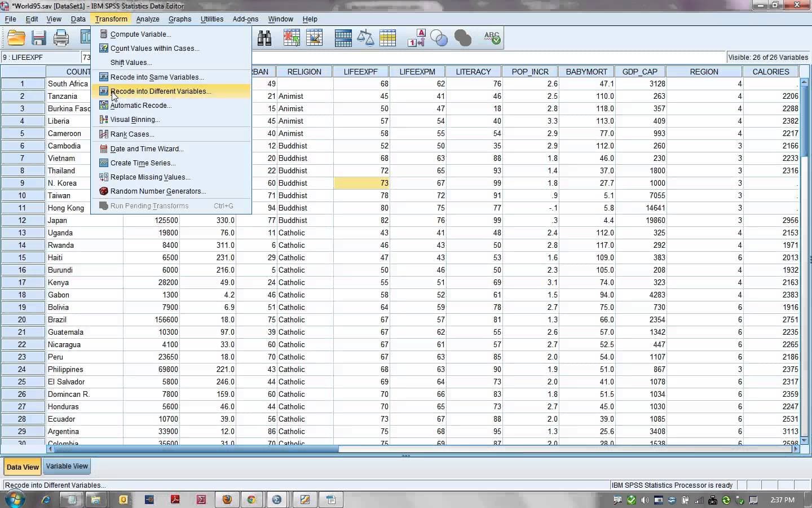812x508 pixels.
Task: Select Rank Cases menu entry
Action: pos(171,134)
